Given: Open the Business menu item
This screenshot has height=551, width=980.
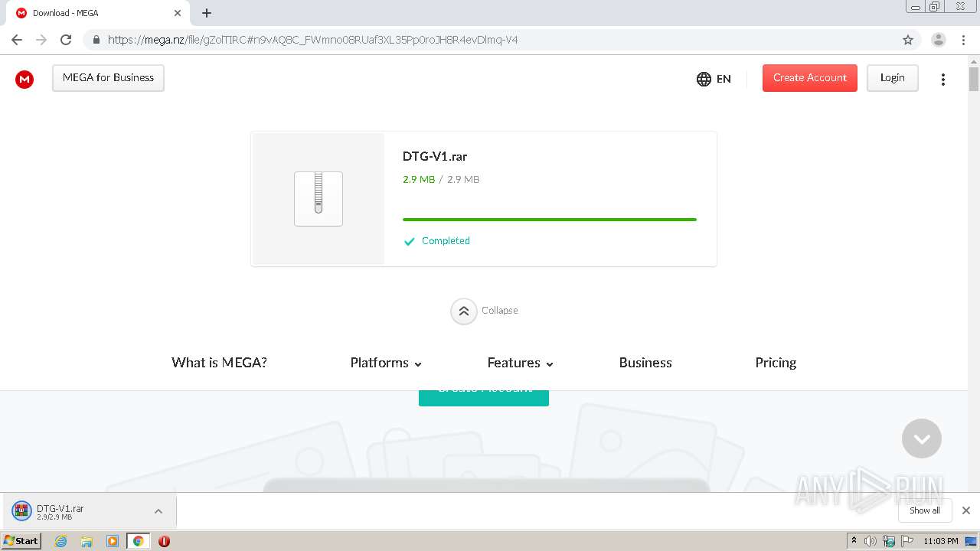Looking at the screenshot, I should [x=645, y=363].
